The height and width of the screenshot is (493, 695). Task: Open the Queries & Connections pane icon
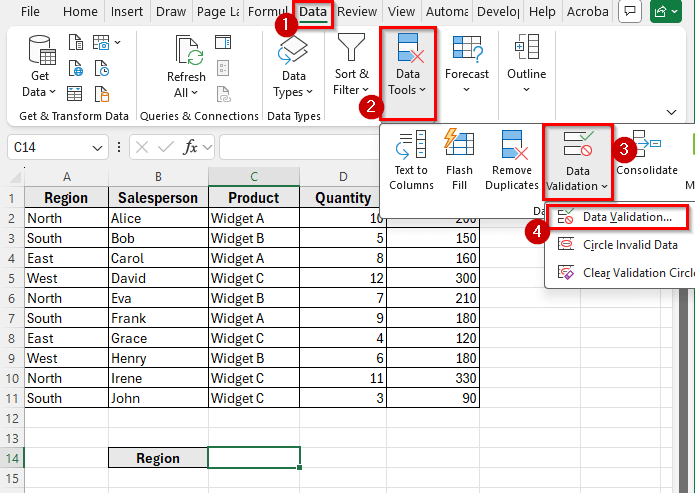(x=223, y=43)
